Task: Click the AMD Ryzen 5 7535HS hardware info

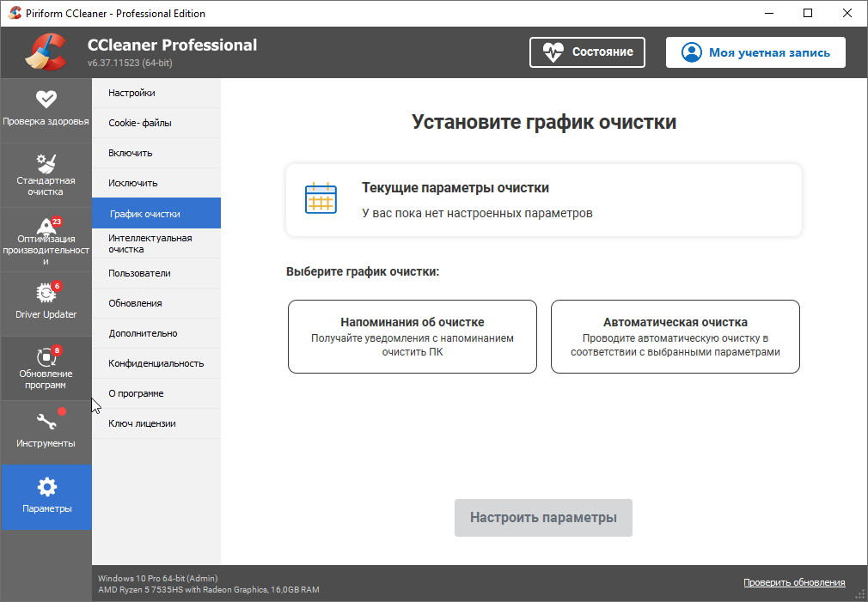Action: [209, 589]
